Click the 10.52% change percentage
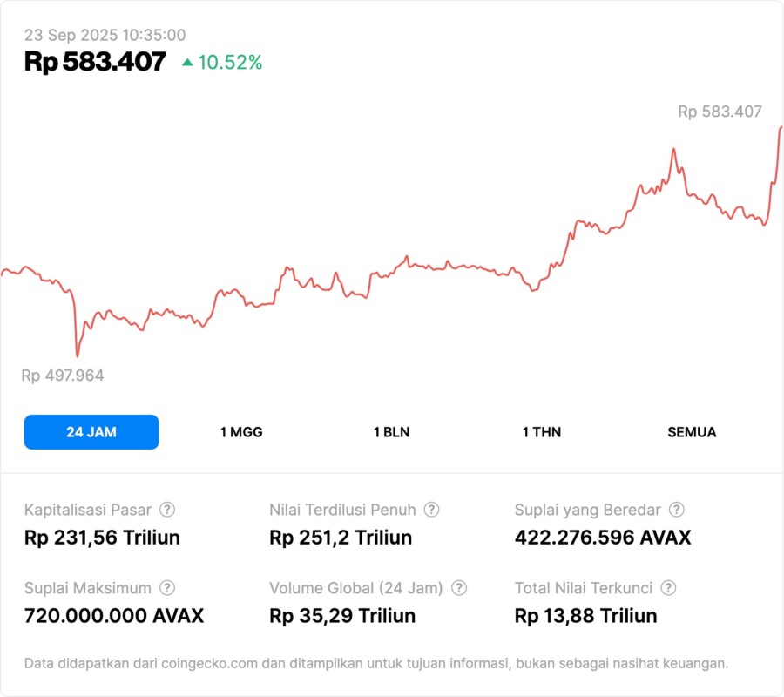The height and width of the screenshot is (697, 784). [x=230, y=63]
